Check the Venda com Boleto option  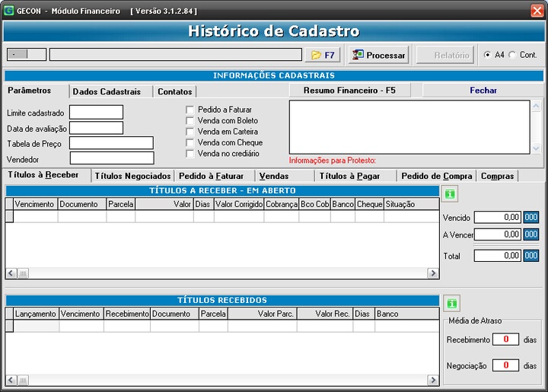click(x=190, y=120)
